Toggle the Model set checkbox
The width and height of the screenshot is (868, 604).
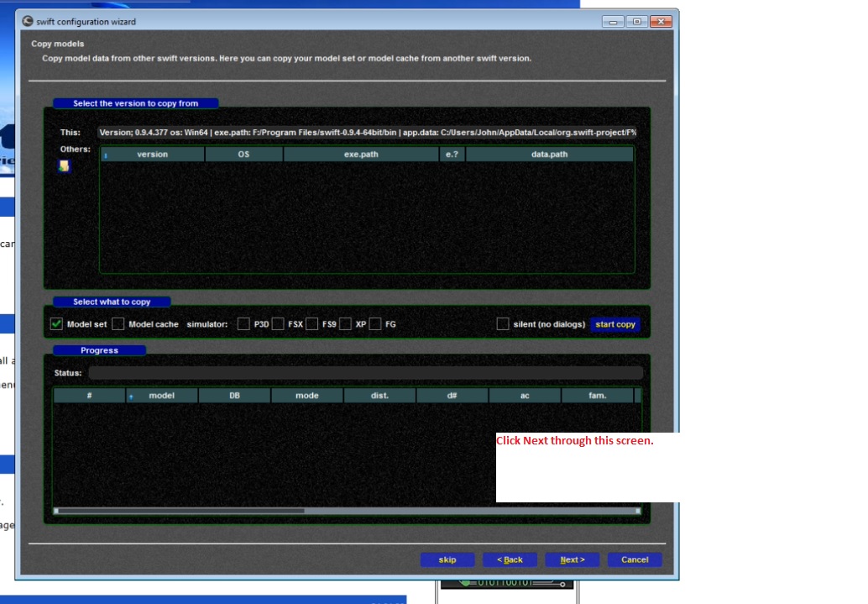56,324
